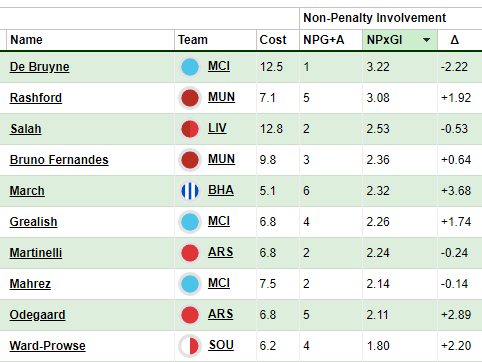Open the NPxGI column sort dropdown arrow
Image resolution: width=482 pixels, height=362 pixels.
(426, 40)
